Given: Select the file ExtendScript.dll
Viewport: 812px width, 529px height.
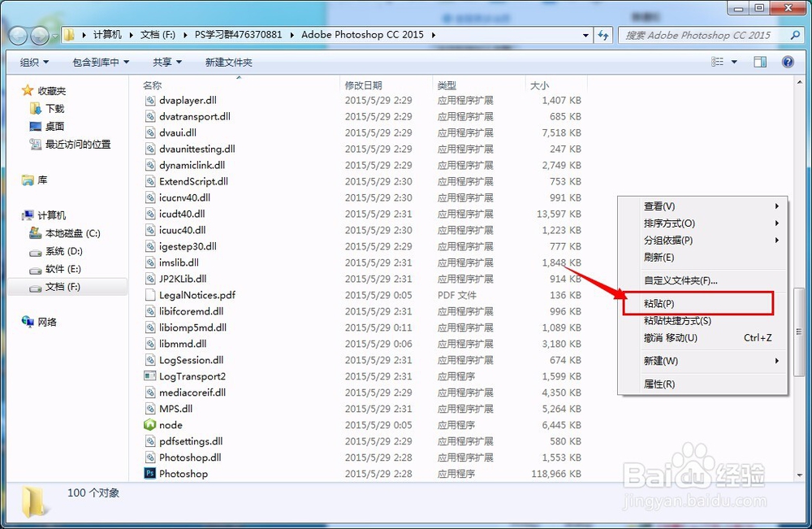Looking at the screenshot, I should [194, 181].
